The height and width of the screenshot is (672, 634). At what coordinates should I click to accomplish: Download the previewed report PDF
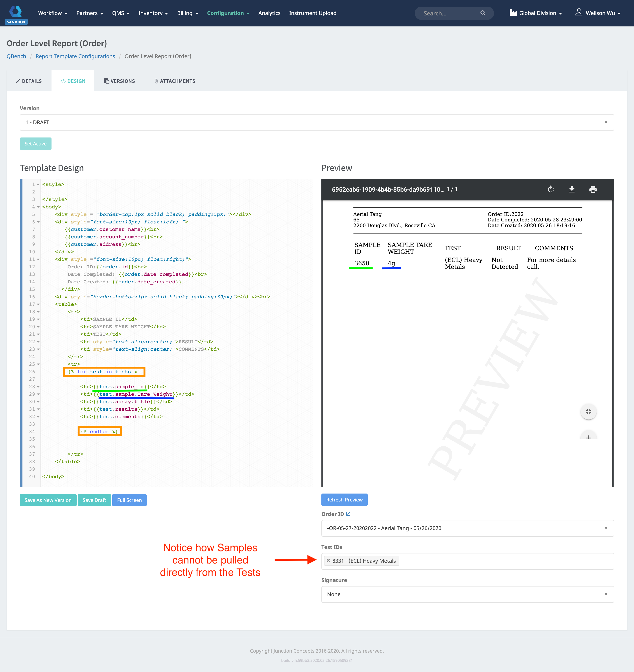click(x=572, y=189)
